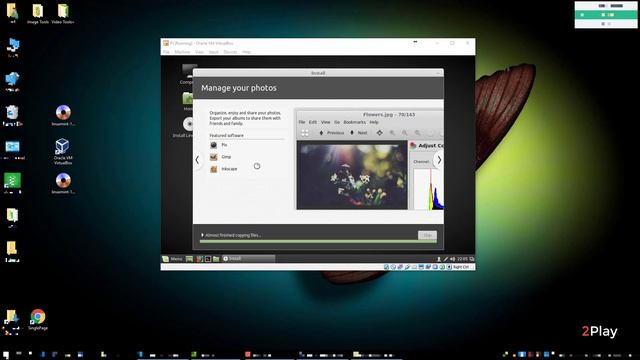Click the color histogram graphic
Image resolution: width=640 pixels, height=360 pixels.
tap(429, 189)
